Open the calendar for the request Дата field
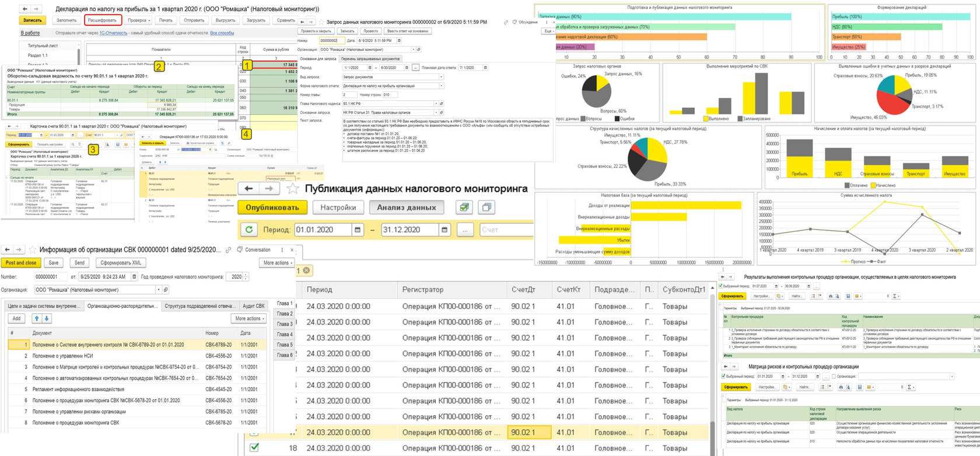 (x=399, y=41)
